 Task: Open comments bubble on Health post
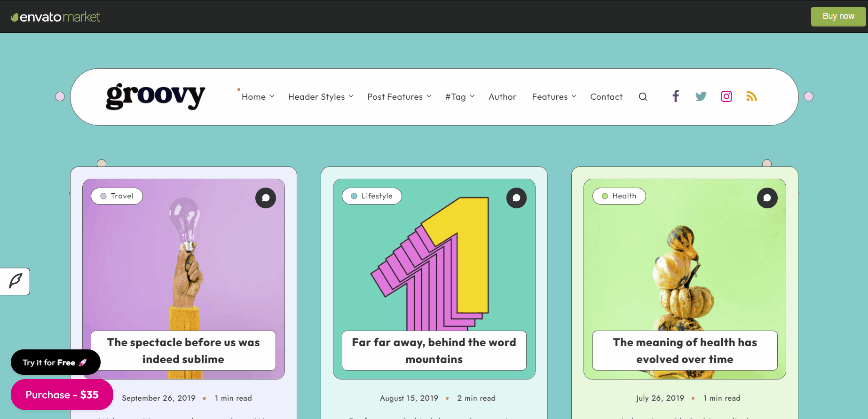(x=767, y=198)
